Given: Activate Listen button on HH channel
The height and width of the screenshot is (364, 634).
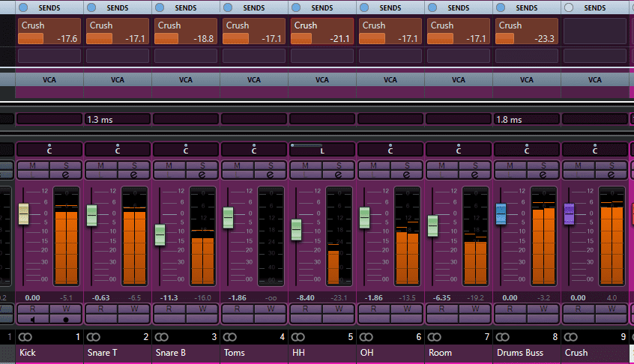Looking at the screenshot, I should point(306,175).
